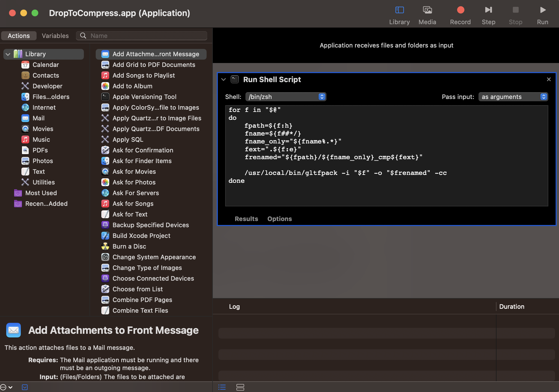Click the Run workflow icon
Image resolution: width=559 pixels, height=392 pixels.
click(542, 10)
